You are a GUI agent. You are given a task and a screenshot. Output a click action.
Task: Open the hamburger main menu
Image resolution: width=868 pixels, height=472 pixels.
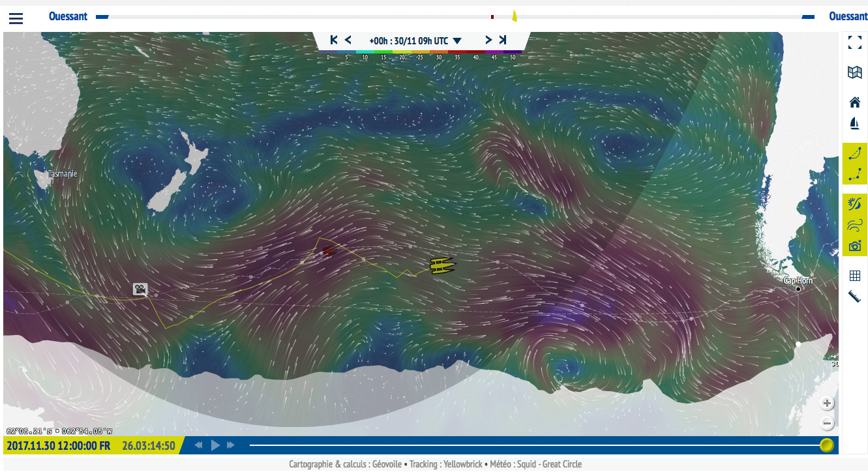(16, 18)
